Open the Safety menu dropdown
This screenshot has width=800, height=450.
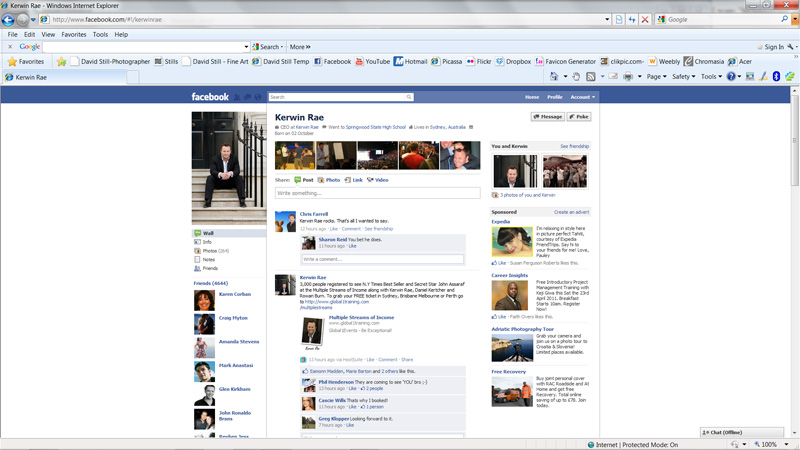pyautogui.click(x=684, y=77)
